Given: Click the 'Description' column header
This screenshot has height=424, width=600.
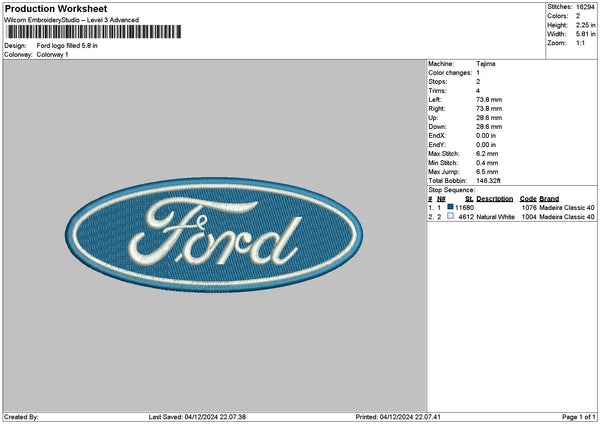Looking at the screenshot, I should [495, 199].
